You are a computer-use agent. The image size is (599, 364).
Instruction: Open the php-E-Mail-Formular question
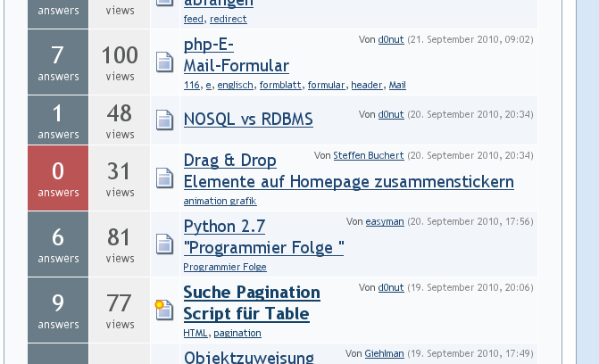(236, 55)
